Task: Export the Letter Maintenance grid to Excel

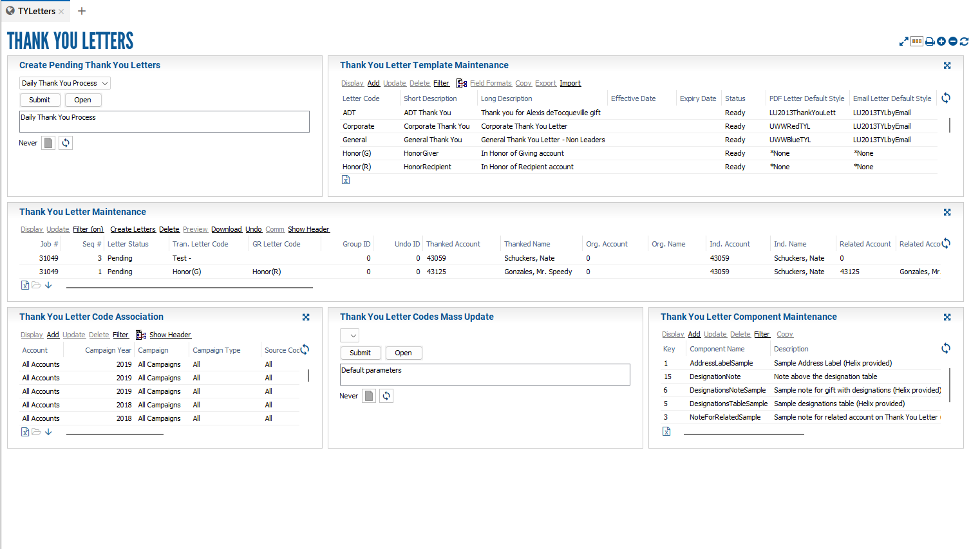Action: [25, 285]
